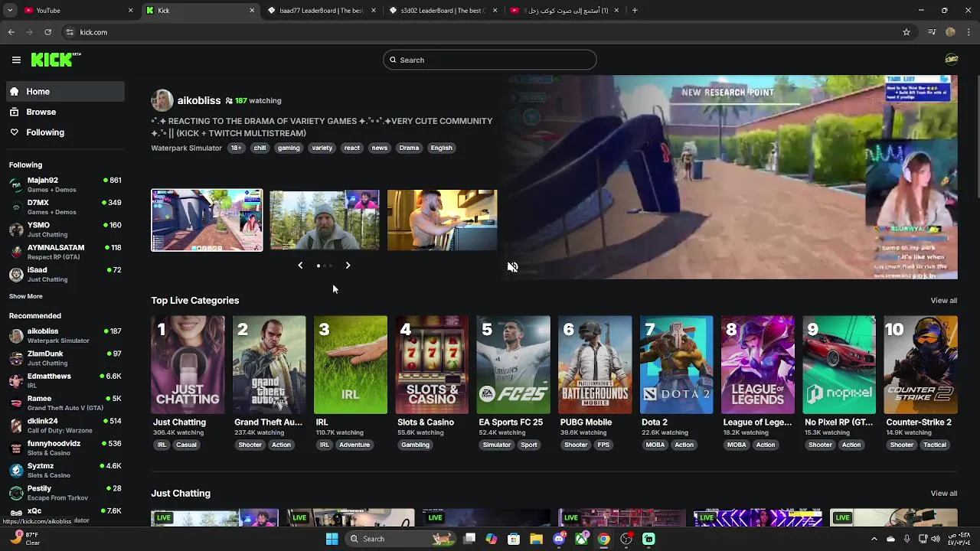Open xQc in Recommended list
980x551 pixels.
coord(65,514)
